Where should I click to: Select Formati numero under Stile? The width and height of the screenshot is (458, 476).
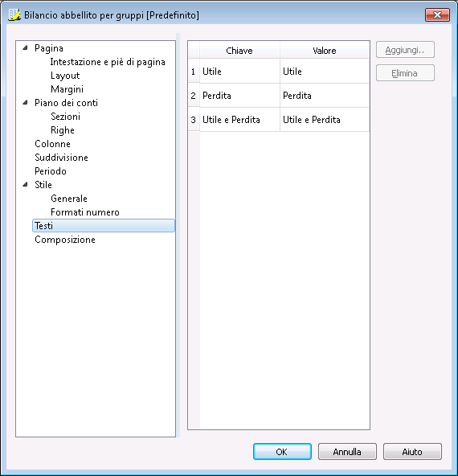pyautogui.click(x=85, y=212)
